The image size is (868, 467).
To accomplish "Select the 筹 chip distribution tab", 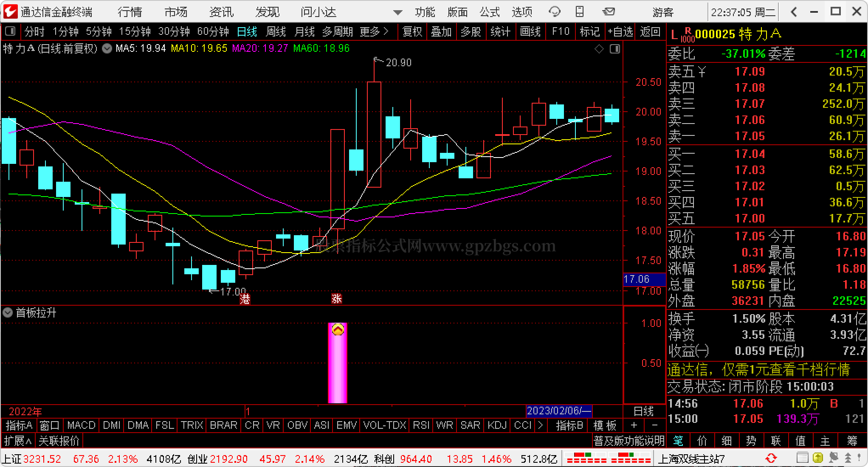I will (x=852, y=441).
